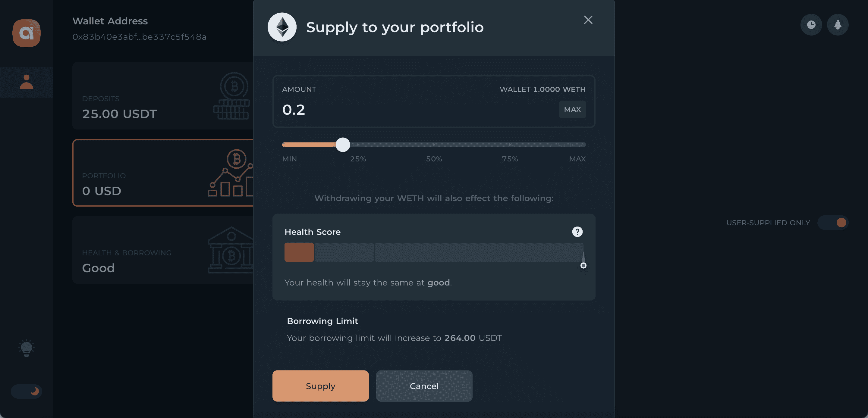The height and width of the screenshot is (418, 868).
Task: Select the profile icon in the sidebar
Action: pyautogui.click(x=26, y=82)
